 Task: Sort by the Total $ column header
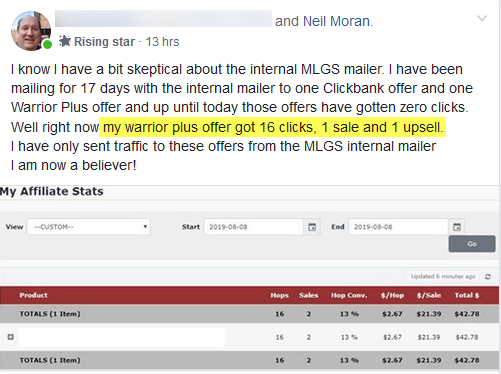click(467, 295)
